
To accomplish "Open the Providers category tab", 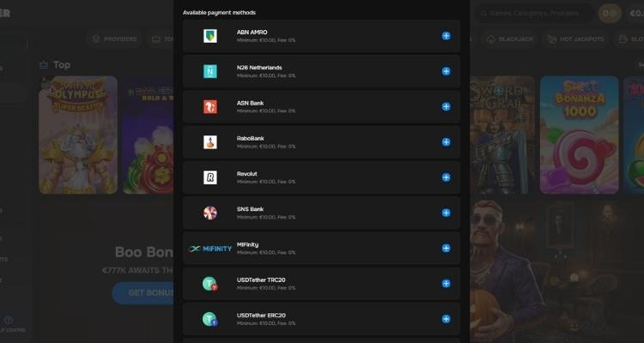I will pyautogui.click(x=113, y=39).
